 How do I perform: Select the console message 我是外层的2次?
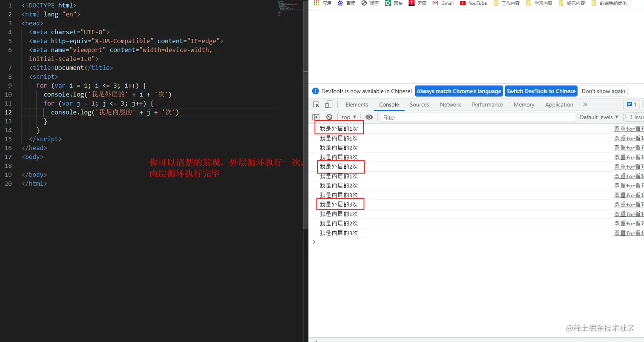click(x=339, y=167)
